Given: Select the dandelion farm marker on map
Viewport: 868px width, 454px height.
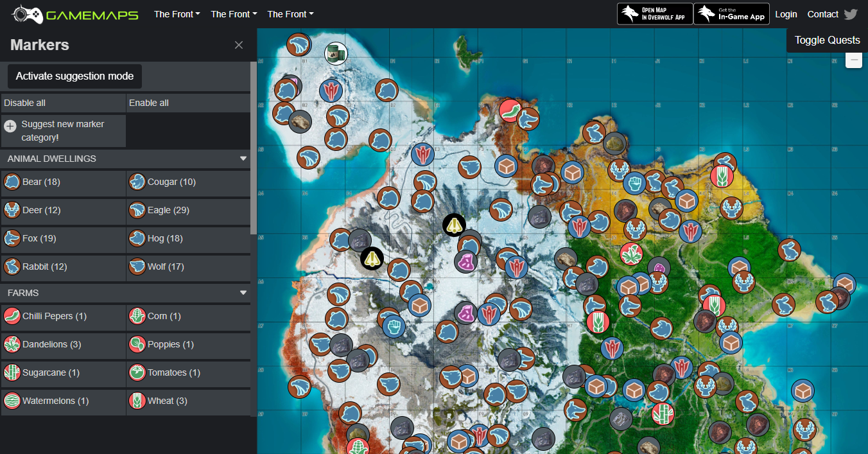Looking at the screenshot, I should point(632,254).
